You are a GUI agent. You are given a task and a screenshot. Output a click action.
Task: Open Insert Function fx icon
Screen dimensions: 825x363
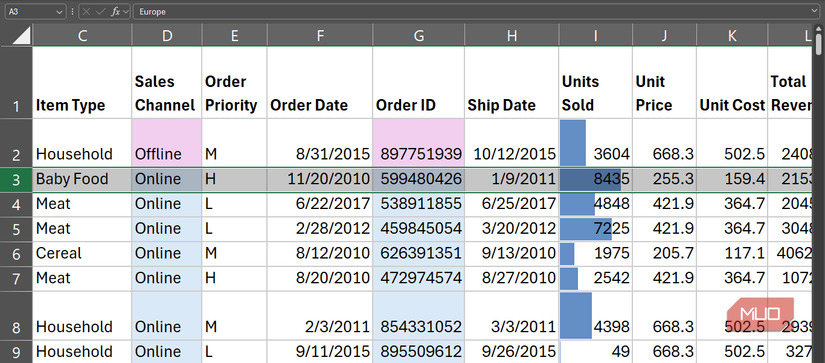(115, 12)
